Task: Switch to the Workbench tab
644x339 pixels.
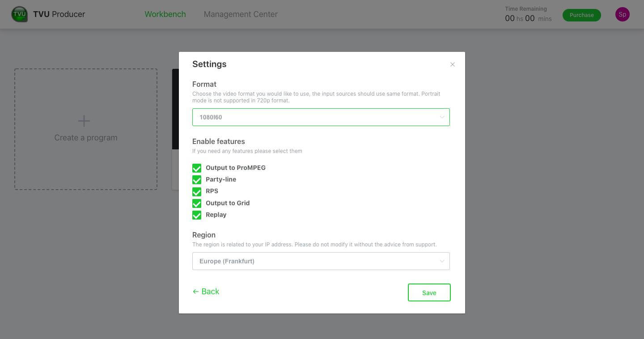Action: pyautogui.click(x=165, y=14)
